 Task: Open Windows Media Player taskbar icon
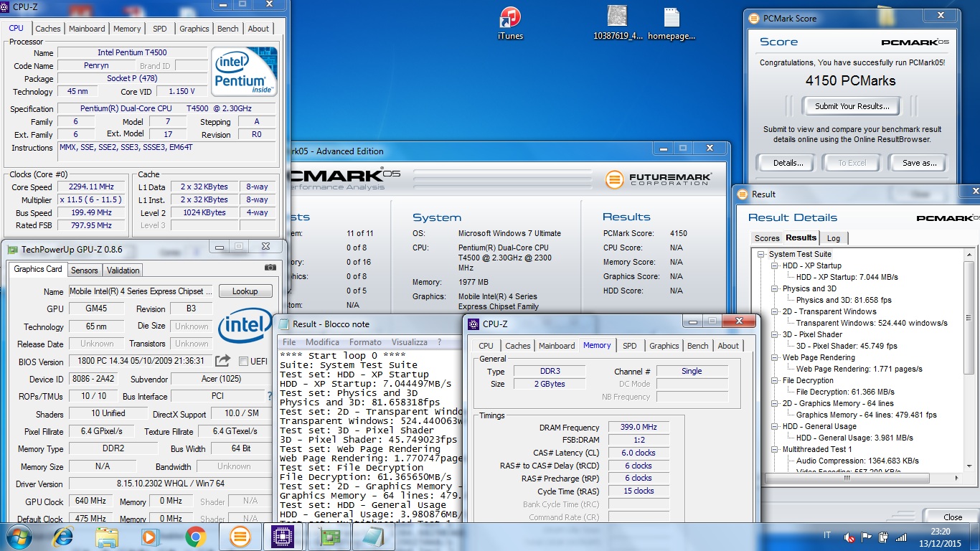coord(151,537)
